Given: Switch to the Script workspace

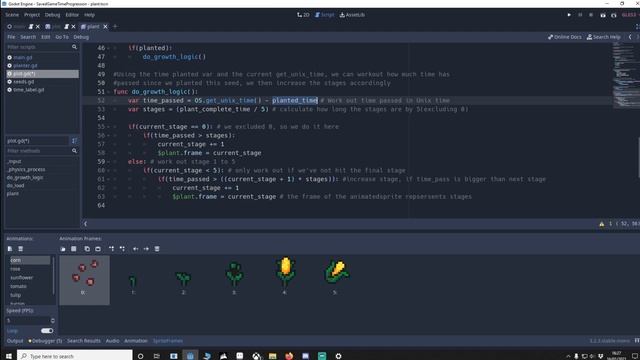Looking at the screenshot, I should pos(324,15).
